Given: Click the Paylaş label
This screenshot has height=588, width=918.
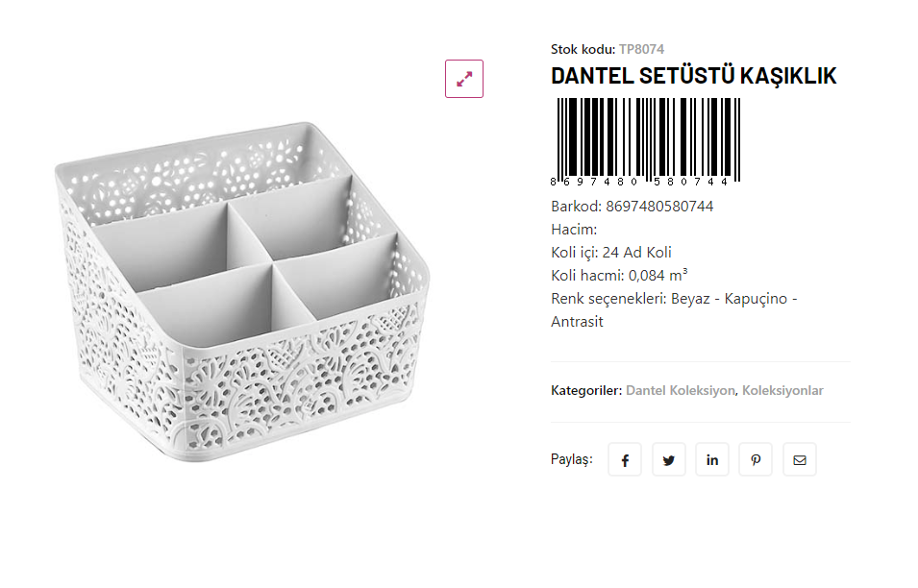Looking at the screenshot, I should click(x=571, y=459).
